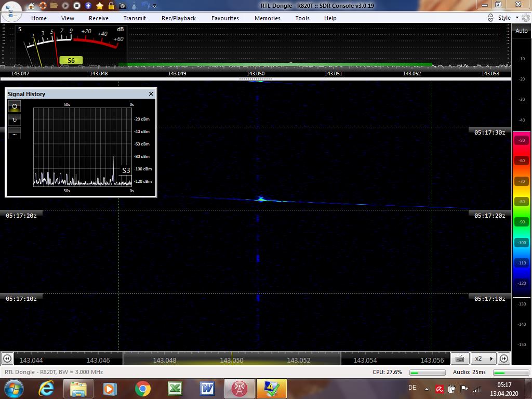Toggle Signal History record circle button
Viewport: 532px width, 399px height.
[x=15, y=106]
